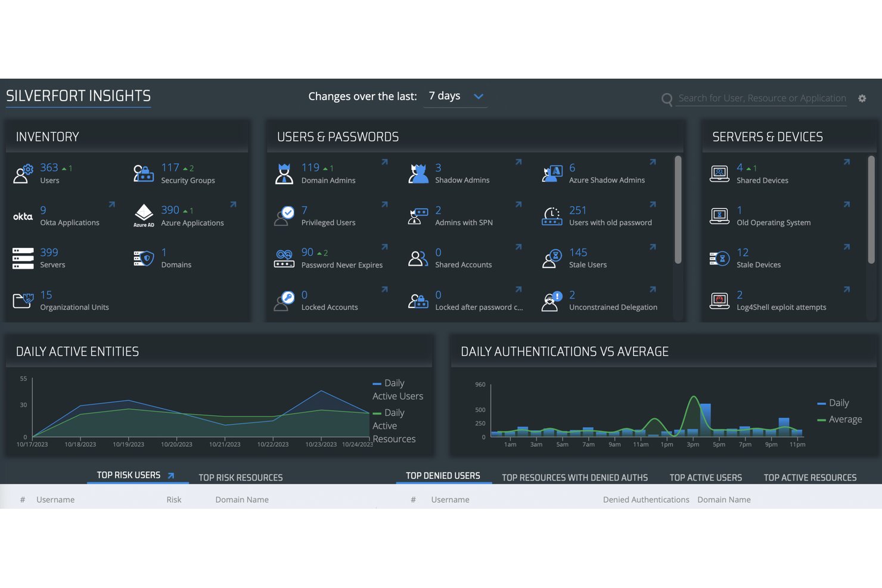Click the Locked Accounts key icon
The width and height of the screenshot is (882, 588).
pos(284,301)
